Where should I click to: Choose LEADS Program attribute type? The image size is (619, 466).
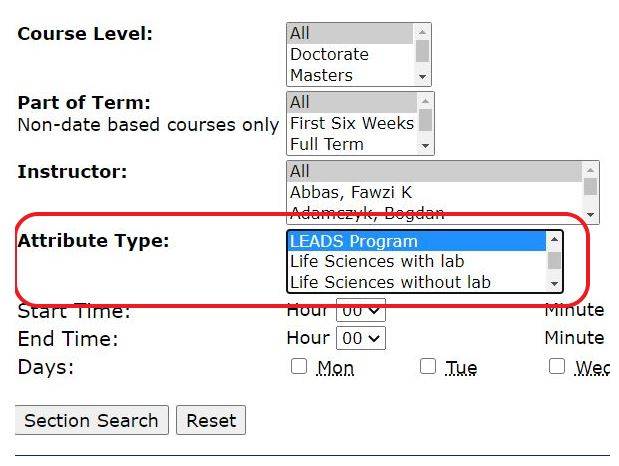coord(353,241)
